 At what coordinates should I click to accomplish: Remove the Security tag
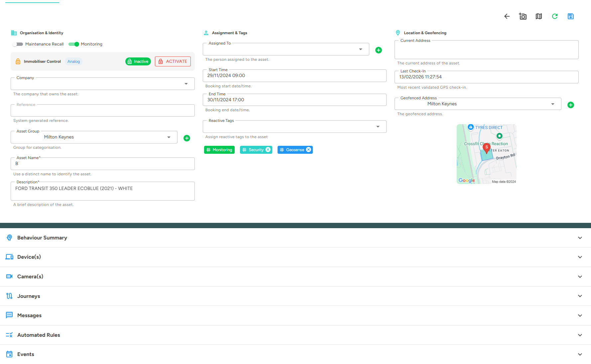click(x=268, y=150)
